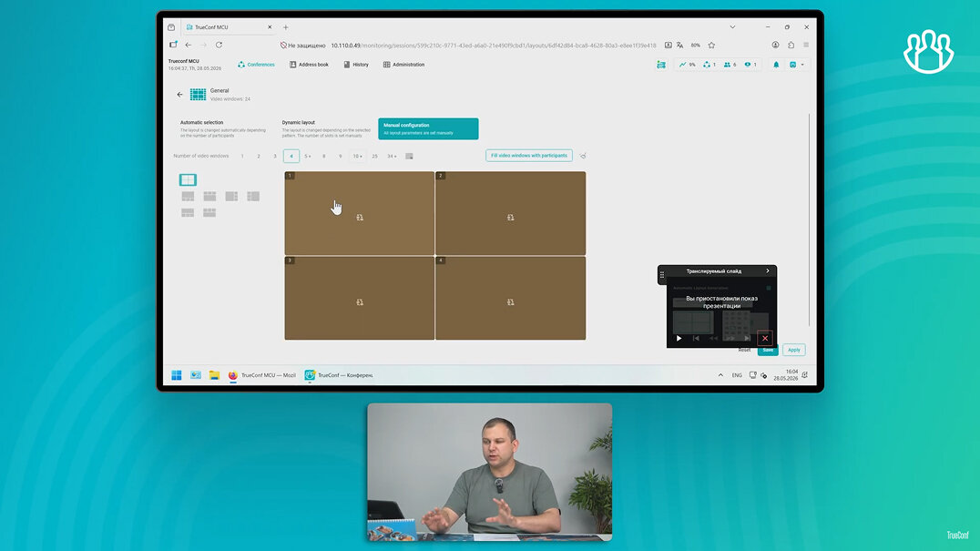Set number of video windows to 9
This screenshot has height=551, width=980.
[x=340, y=156]
